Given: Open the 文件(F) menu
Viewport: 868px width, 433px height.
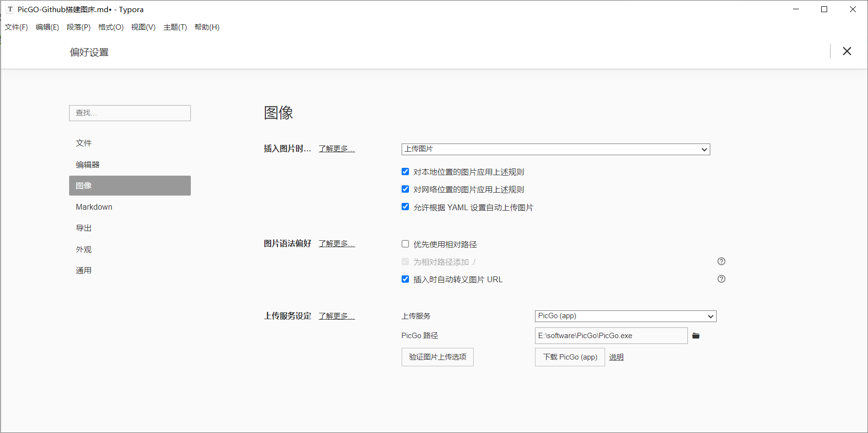Looking at the screenshot, I should point(16,27).
